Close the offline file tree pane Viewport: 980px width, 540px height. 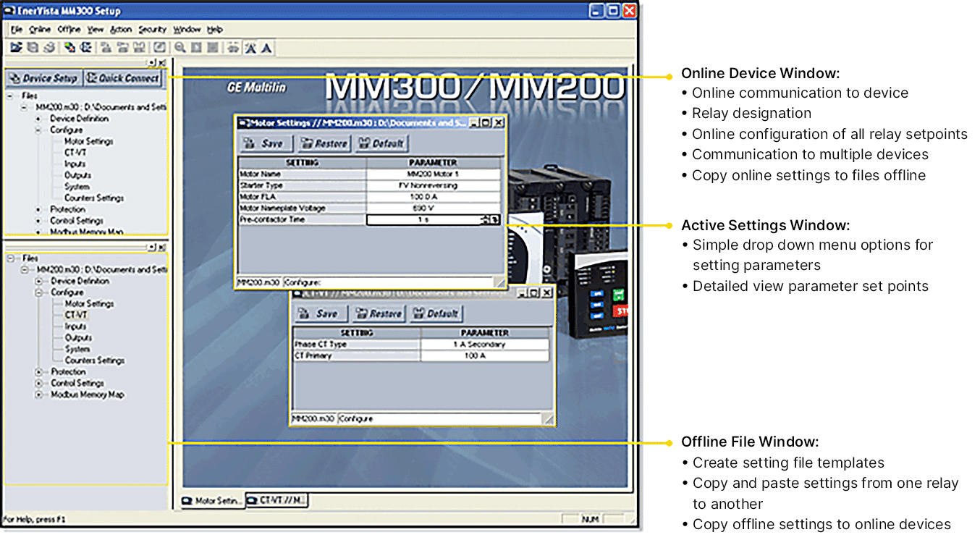pos(163,247)
